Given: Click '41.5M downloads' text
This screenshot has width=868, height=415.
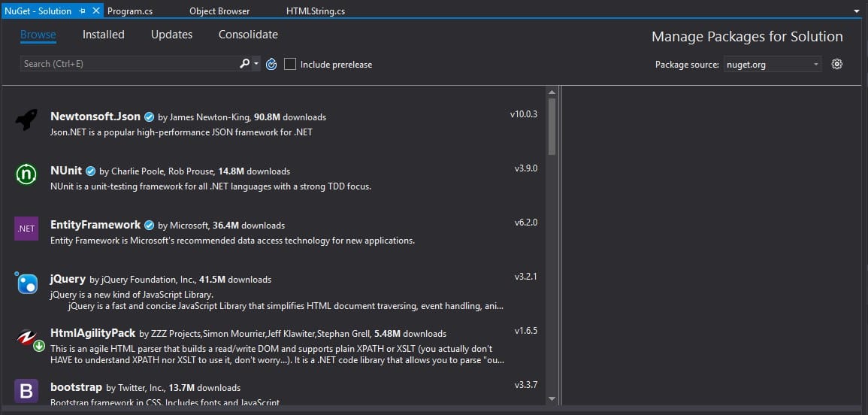Looking at the screenshot, I should (235, 280).
